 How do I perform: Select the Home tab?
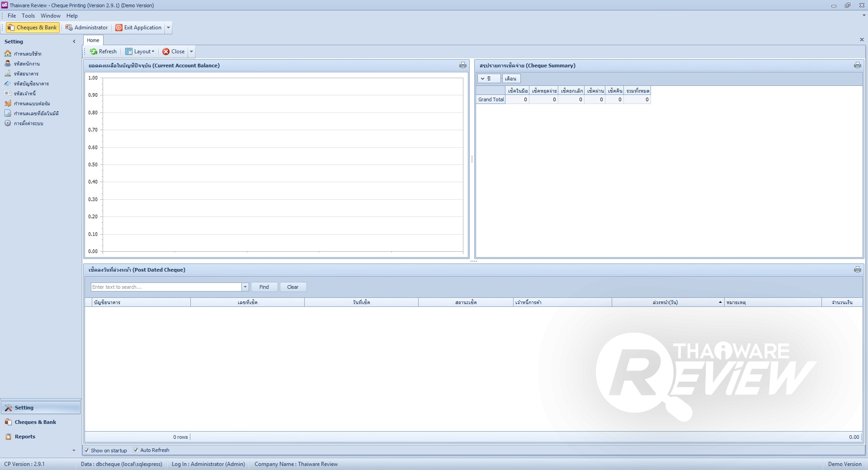click(93, 40)
